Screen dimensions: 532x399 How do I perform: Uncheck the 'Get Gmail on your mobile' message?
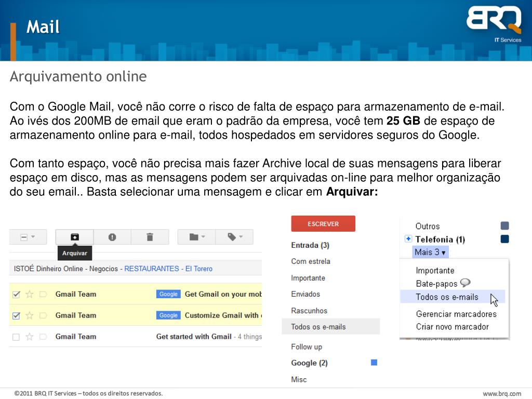tap(16, 294)
